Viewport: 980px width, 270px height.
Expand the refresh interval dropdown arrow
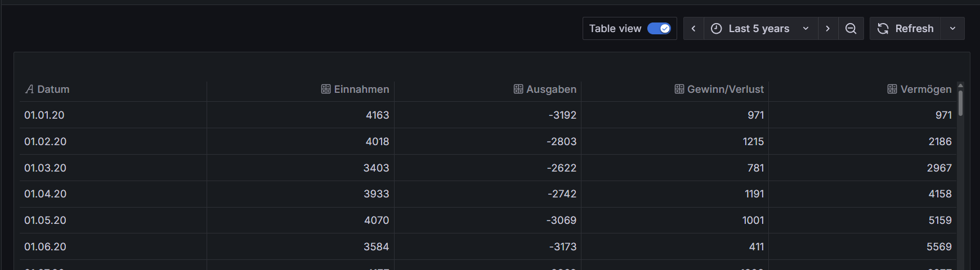(952, 29)
